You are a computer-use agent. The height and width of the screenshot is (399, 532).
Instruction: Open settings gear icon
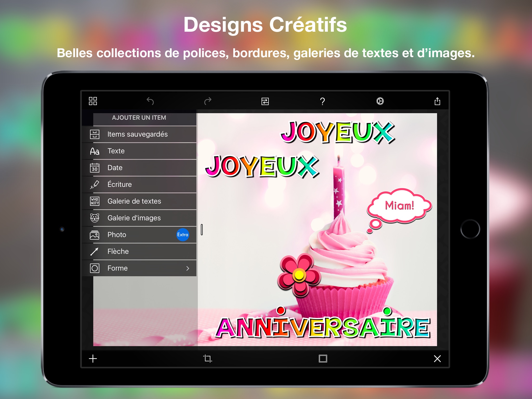point(380,101)
